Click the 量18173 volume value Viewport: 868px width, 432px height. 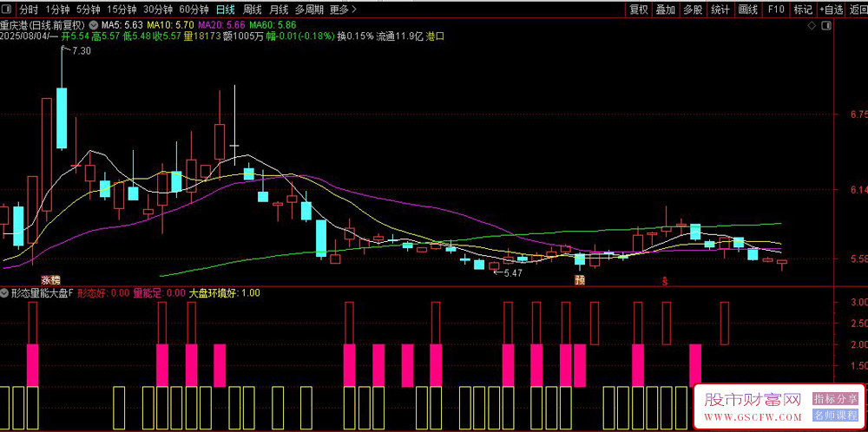tap(201, 36)
